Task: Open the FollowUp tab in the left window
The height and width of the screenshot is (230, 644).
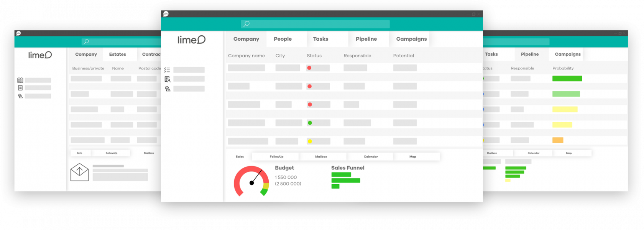Action: (x=111, y=153)
